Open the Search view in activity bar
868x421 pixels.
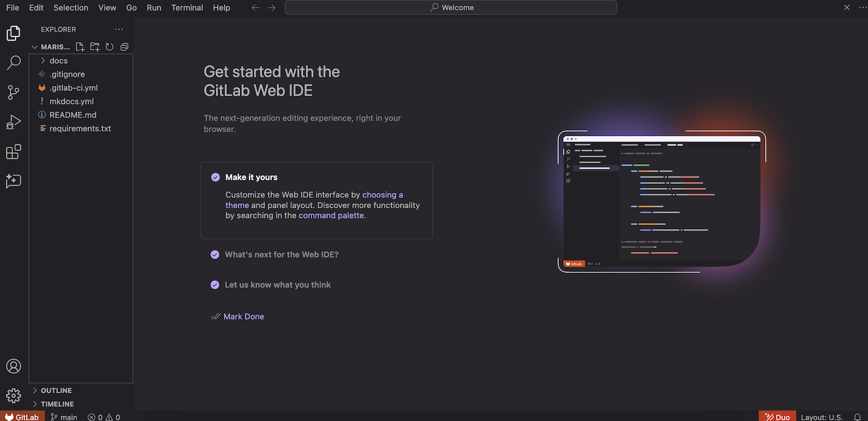coord(13,63)
